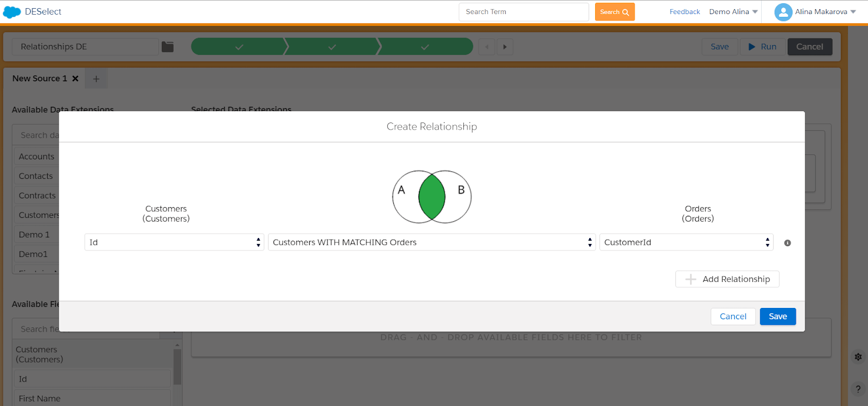Close the New Source 1 tab
The image size is (868, 406).
tap(75, 79)
